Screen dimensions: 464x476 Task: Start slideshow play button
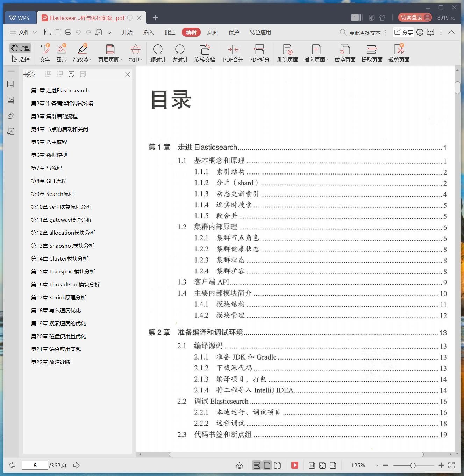295,465
